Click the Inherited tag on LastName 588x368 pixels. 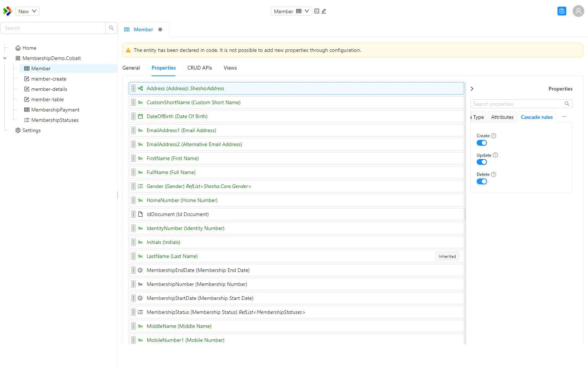[447, 256]
